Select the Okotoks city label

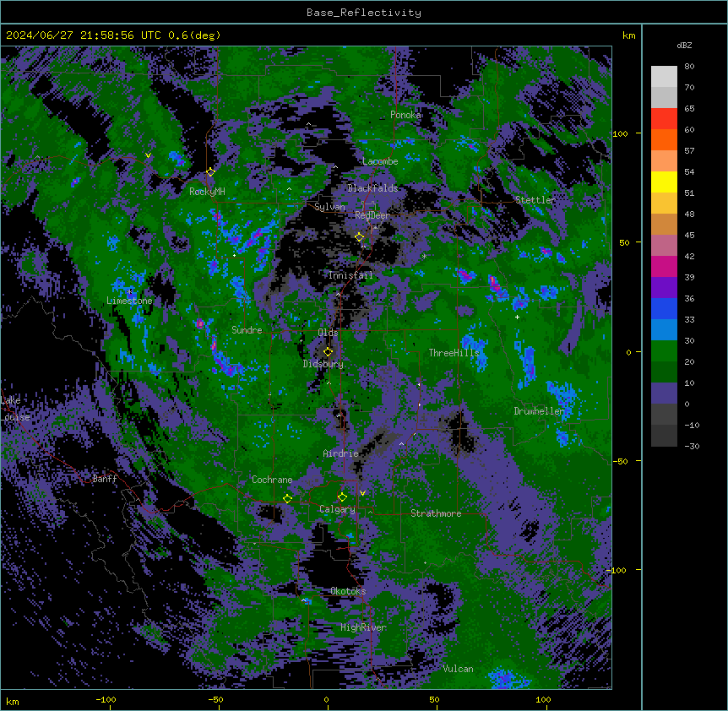point(348,591)
